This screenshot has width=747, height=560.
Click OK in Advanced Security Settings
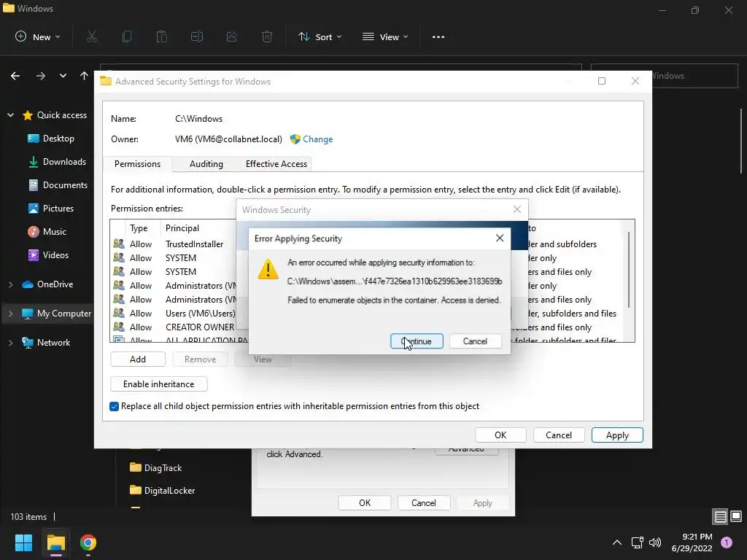pos(500,435)
